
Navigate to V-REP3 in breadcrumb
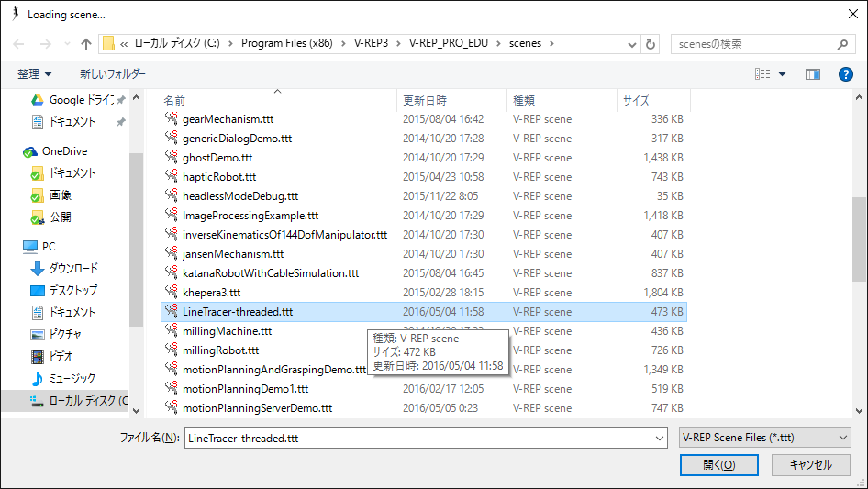(371, 43)
